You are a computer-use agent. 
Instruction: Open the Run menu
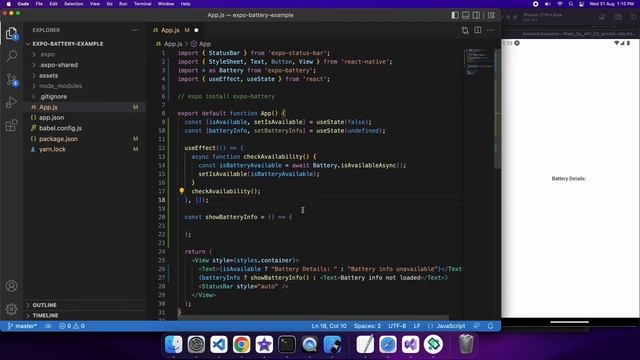pyautogui.click(x=123, y=4)
